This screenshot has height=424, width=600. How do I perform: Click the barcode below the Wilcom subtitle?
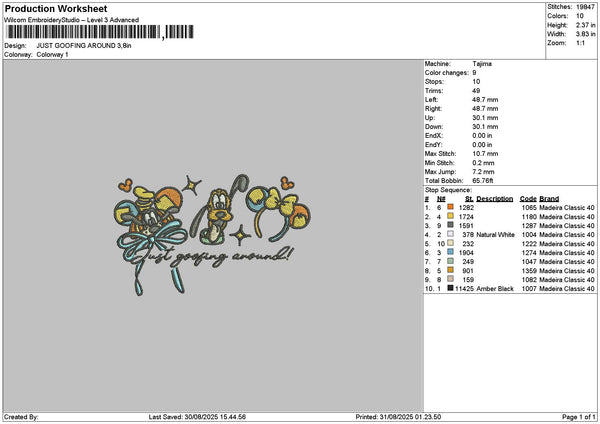[x=100, y=32]
